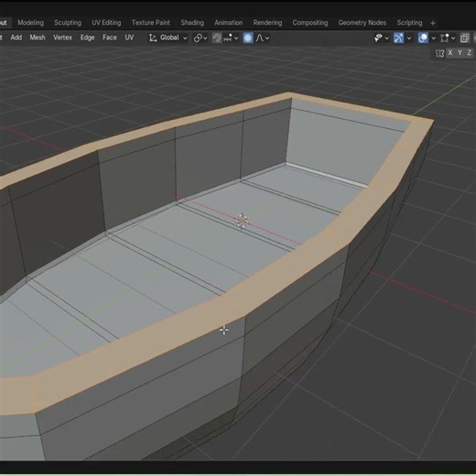Go to the Shading workspace tab
The width and height of the screenshot is (476, 476).
192,23
